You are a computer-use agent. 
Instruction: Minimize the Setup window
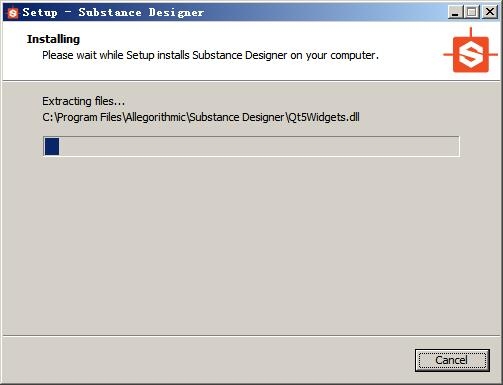[x=455, y=12]
